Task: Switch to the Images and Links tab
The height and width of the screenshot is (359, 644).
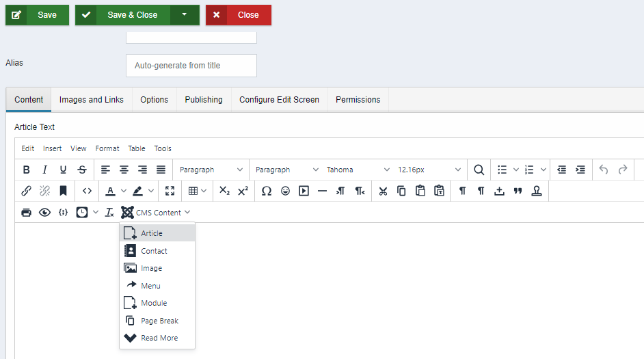Action: 92,100
